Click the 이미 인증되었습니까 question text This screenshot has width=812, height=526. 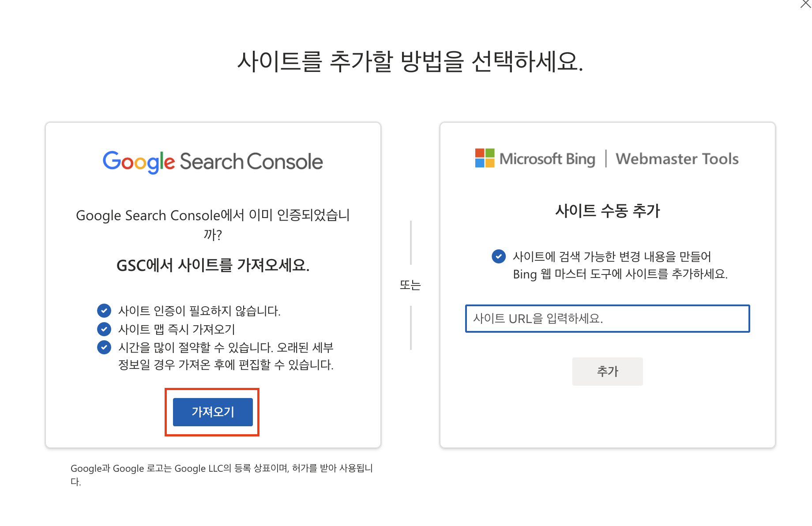213,224
